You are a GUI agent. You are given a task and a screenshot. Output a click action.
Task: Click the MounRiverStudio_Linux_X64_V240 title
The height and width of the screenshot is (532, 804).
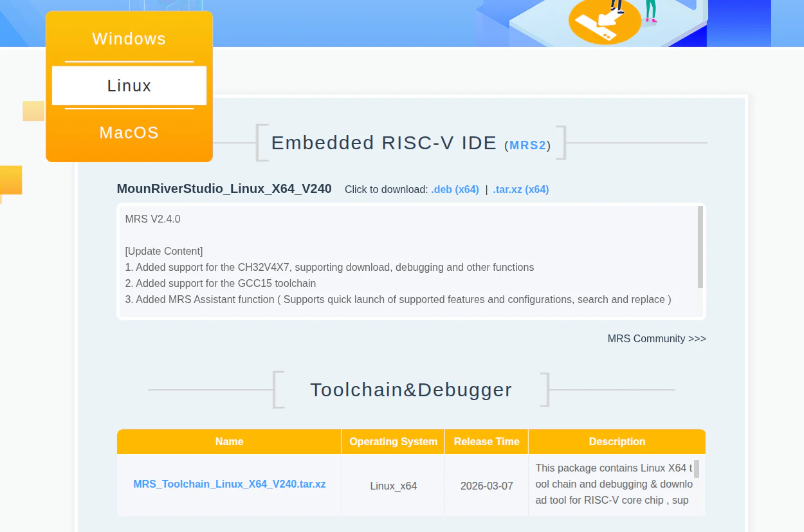click(x=224, y=188)
